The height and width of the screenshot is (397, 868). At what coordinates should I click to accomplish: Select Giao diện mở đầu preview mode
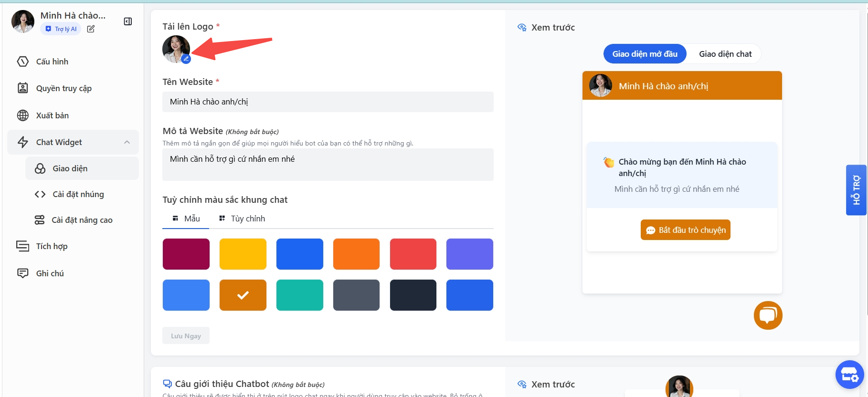645,54
